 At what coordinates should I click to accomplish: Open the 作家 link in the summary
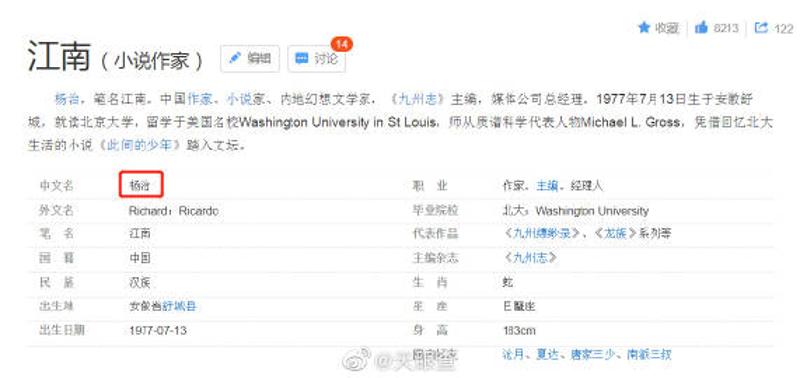coord(199,98)
